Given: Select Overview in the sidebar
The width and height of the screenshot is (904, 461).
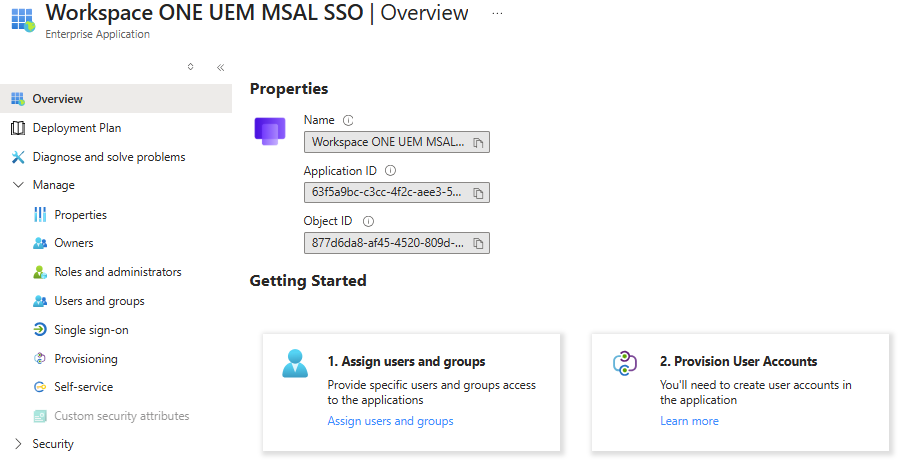Looking at the screenshot, I should pyautogui.click(x=116, y=99).
